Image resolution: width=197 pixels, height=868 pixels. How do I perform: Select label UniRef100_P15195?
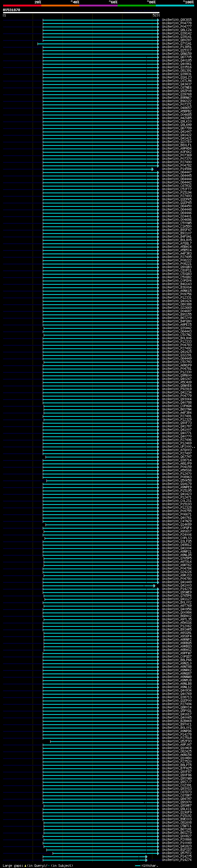tap(176, 491)
